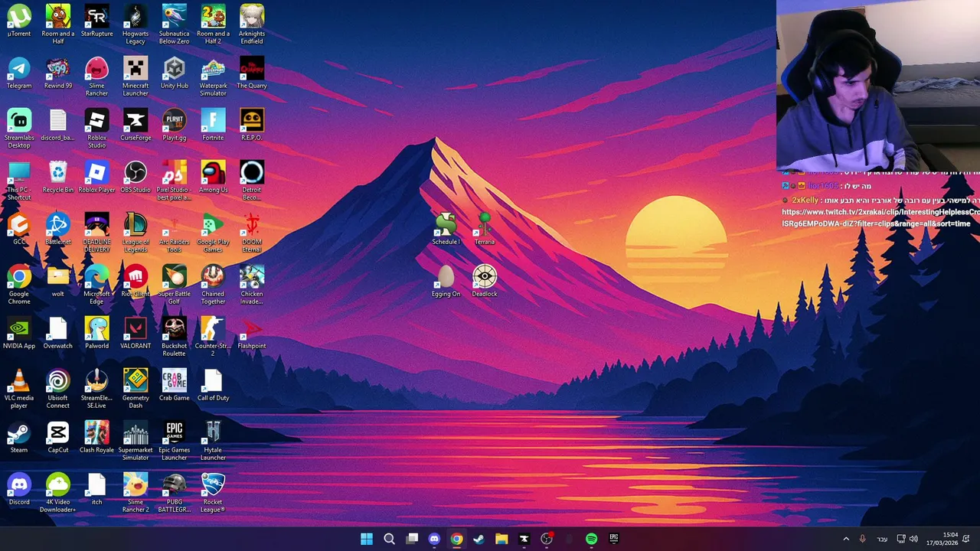The height and width of the screenshot is (551, 980).
Task: Launch Riot Client
Action: pos(136,282)
